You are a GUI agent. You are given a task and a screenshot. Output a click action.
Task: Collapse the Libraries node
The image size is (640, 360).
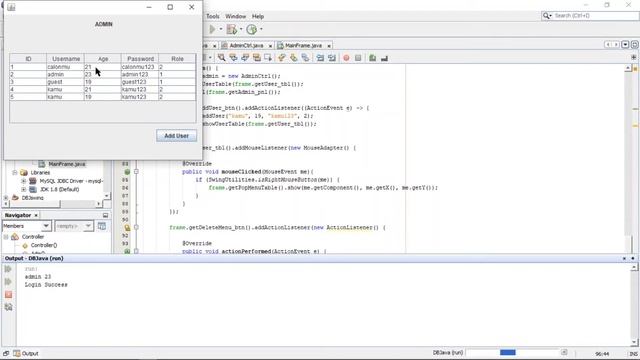(15, 173)
